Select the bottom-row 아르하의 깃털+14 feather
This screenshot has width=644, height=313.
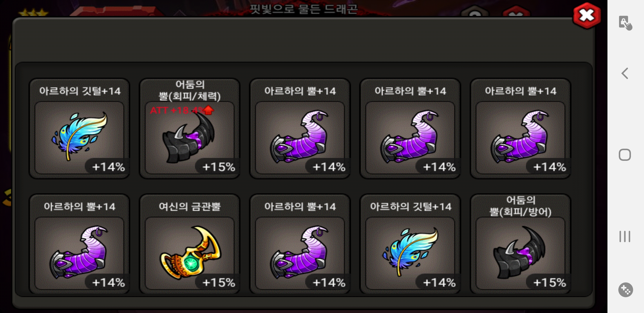pyautogui.click(x=410, y=244)
